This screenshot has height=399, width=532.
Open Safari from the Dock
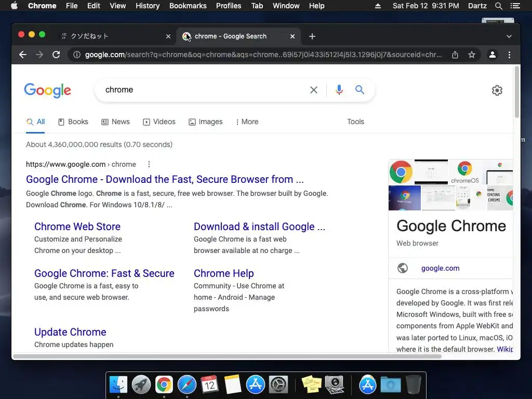[x=187, y=384]
